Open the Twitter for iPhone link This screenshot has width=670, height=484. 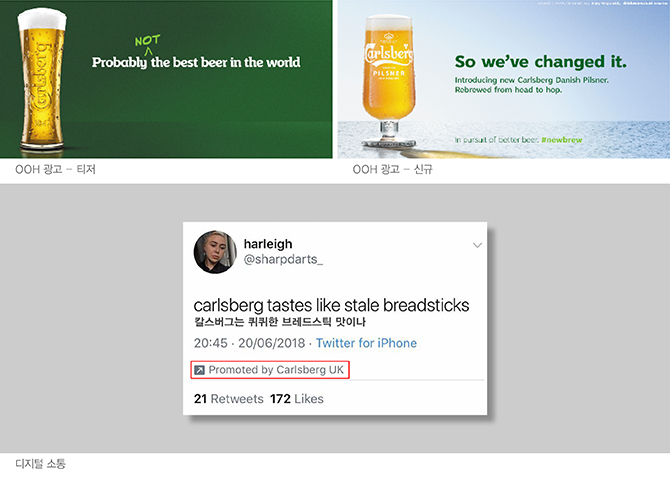coord(366,343)
